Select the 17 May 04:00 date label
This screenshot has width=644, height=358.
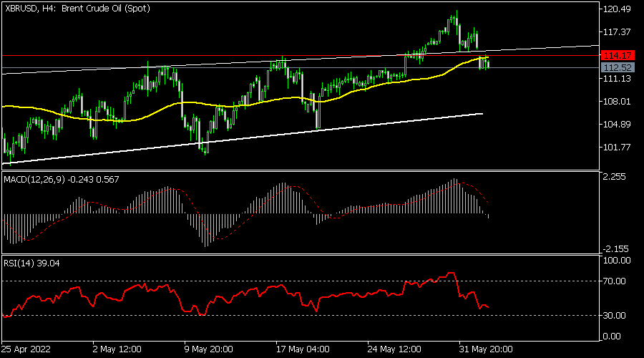pyautogui.click(x=303, y=349)
